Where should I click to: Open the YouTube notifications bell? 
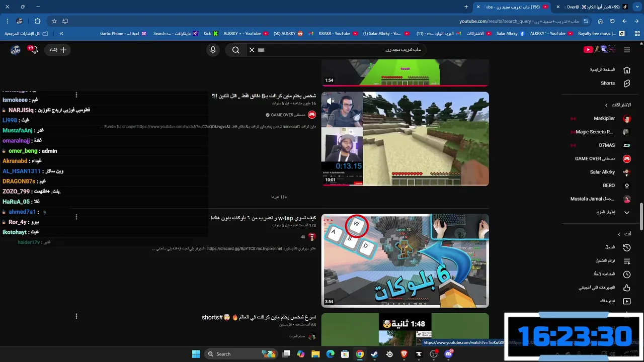34,50
